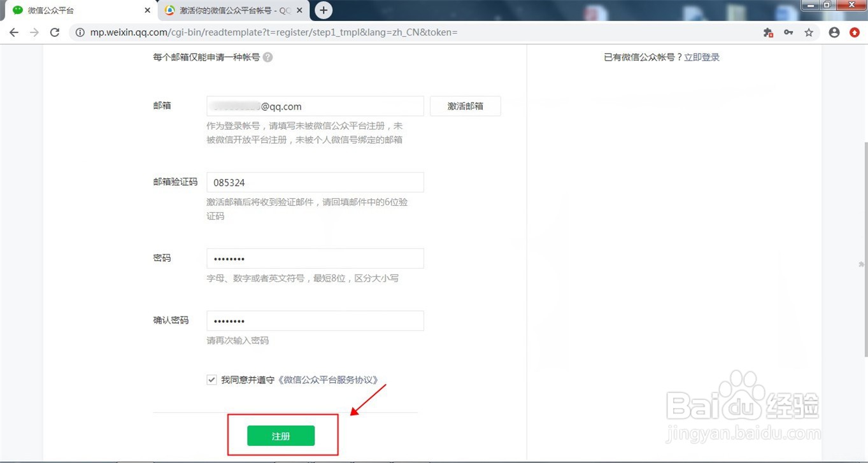Close the 微信公众平台 tab
Screen dimensions: 868x463
(148, 10)
